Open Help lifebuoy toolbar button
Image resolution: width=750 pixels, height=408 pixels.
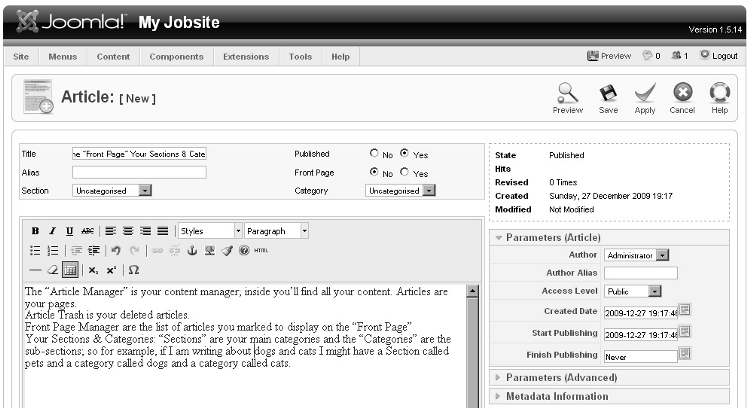[x=719, y=98]
